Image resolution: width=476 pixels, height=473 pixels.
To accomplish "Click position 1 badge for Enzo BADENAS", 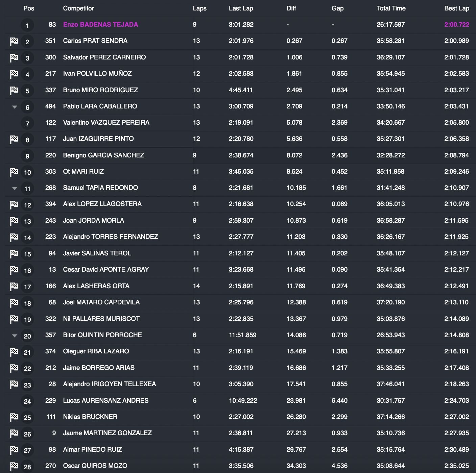I will (x=27, y=25).
